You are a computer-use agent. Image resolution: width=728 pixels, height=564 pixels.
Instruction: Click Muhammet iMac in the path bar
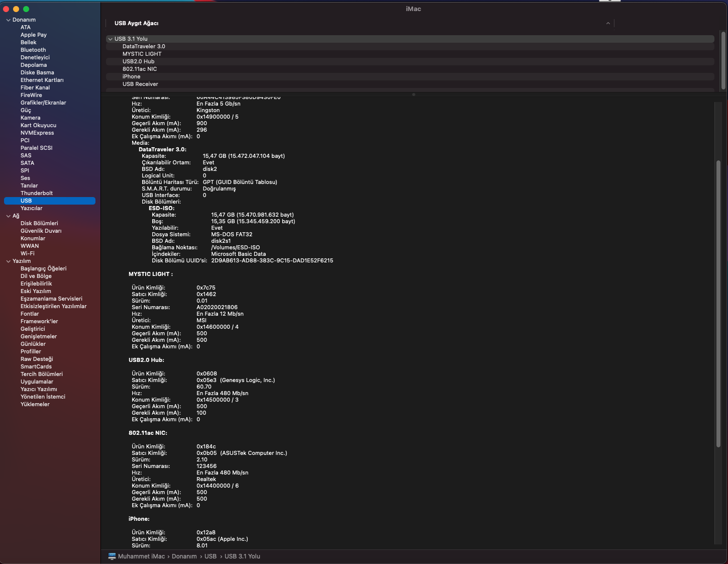pyautogui.click(x=141, y=556)
